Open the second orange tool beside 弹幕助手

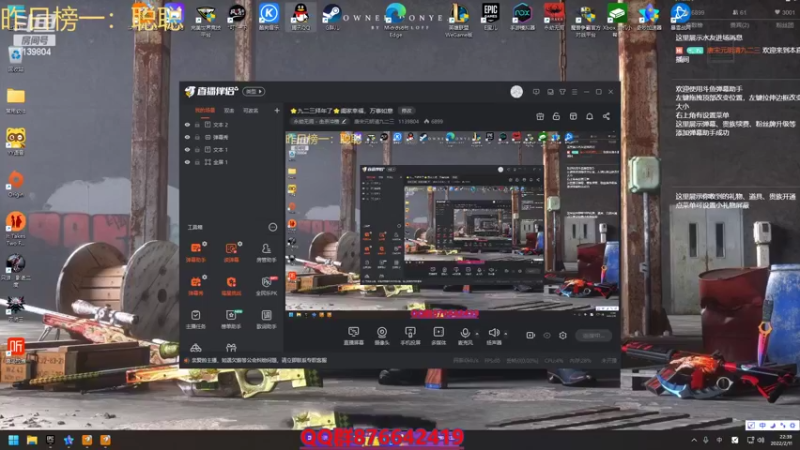(231, 252)
